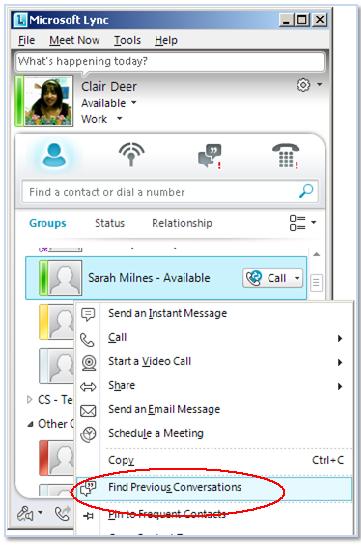This screenshot has width=361, height=547.
Task: Click into What's happening today note box
Action: coord(170,61)
